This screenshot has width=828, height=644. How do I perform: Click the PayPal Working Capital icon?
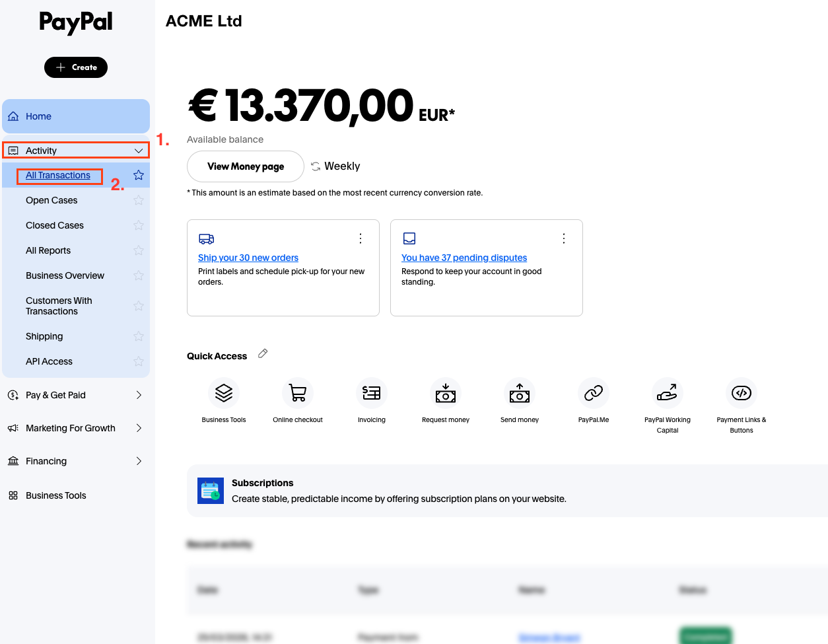click(x=668, y=392)
